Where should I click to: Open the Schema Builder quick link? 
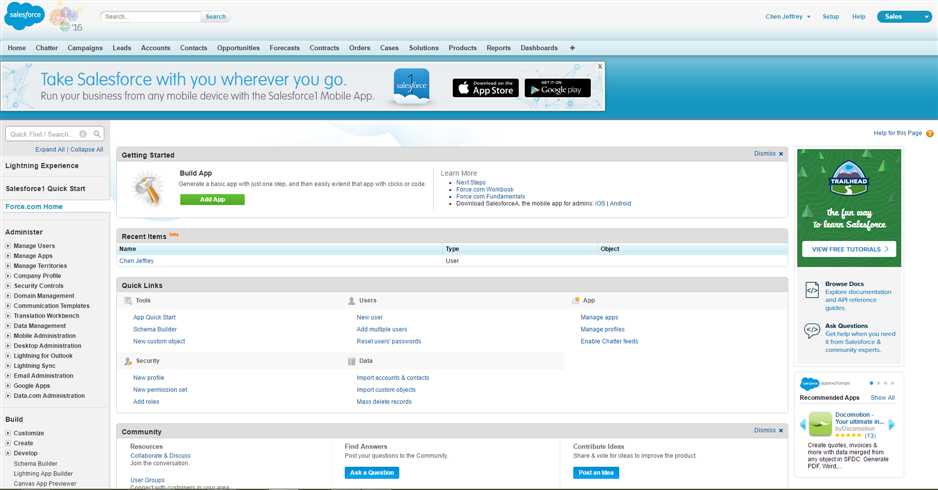(155, 329)
